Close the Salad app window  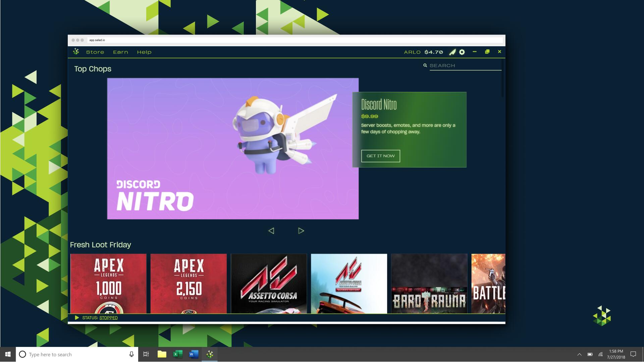[499, 52]
